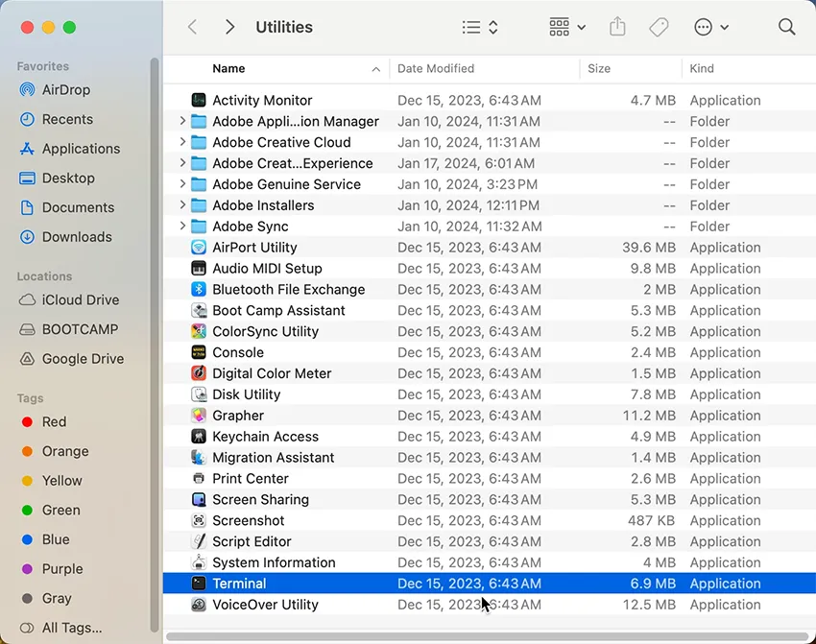Viewport: 816px width, 644px height.
Task: Filter by the Blue tag
Action: tap(45, 539)
